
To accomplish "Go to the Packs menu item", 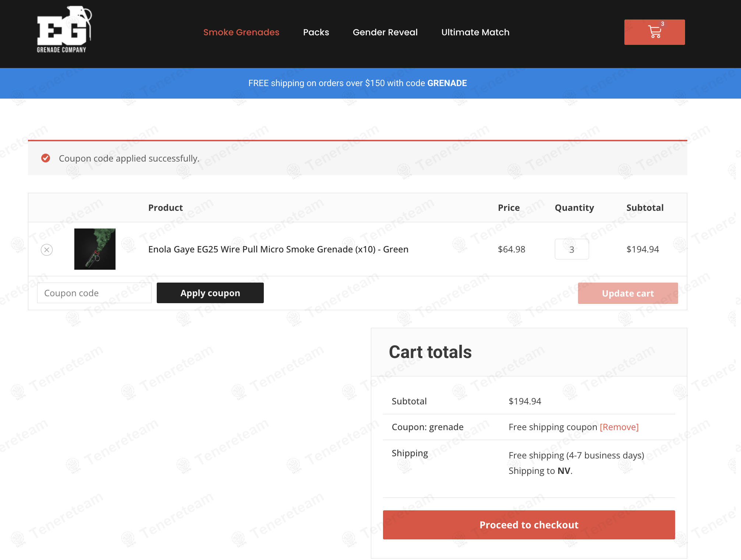I will 316,32.
